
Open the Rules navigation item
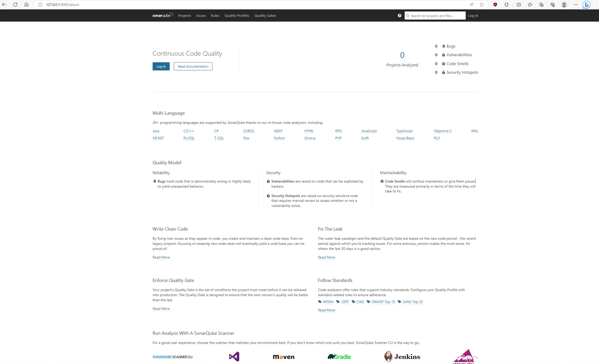point(215,16)
